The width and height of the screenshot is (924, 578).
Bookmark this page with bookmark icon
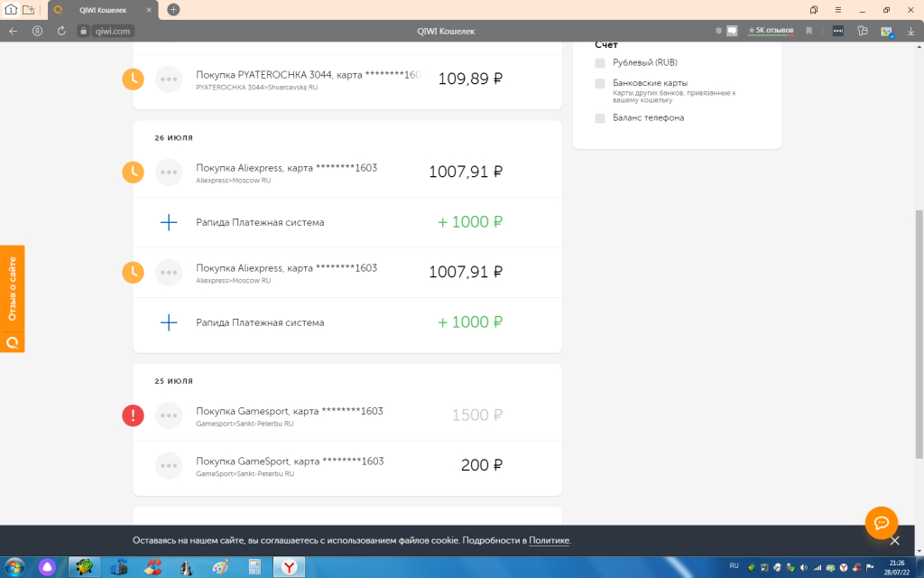(809, 32)
